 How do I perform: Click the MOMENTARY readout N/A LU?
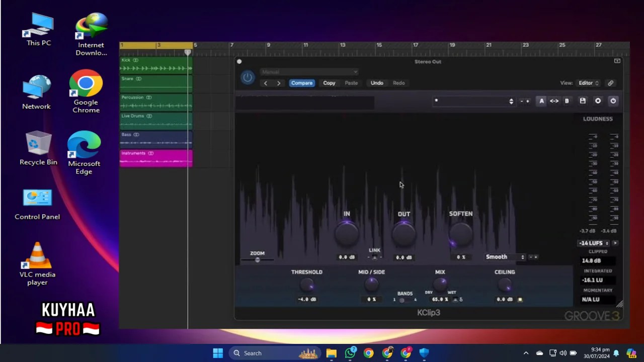(598, 300)
